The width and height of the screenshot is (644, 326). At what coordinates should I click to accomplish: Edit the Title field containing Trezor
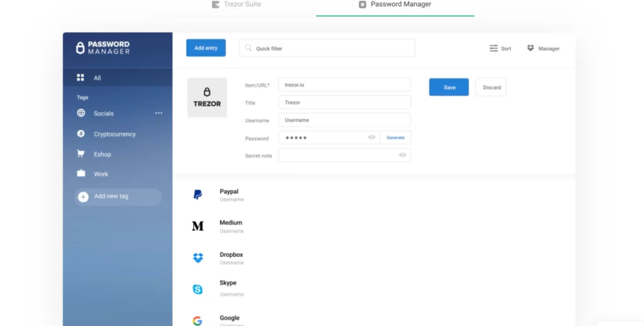344,103
